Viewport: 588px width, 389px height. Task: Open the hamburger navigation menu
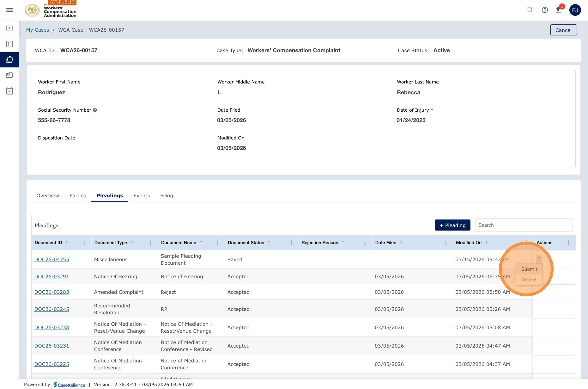(9, 10)
